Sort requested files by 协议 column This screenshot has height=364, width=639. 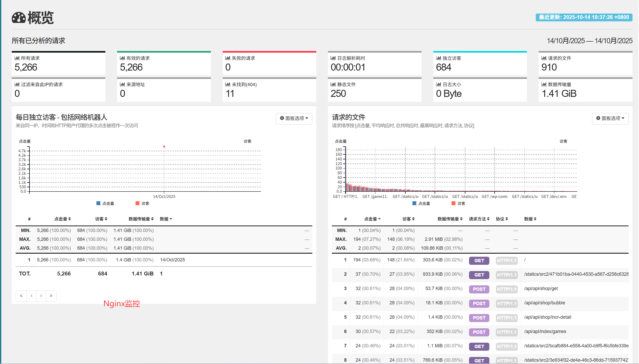click(502, 219)
